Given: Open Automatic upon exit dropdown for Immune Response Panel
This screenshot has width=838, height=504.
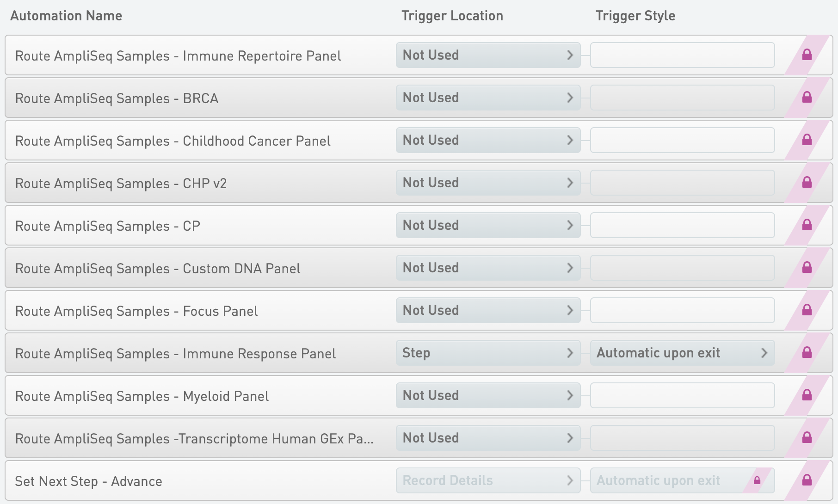Looking at the screenshot, I should pos(682,353).
